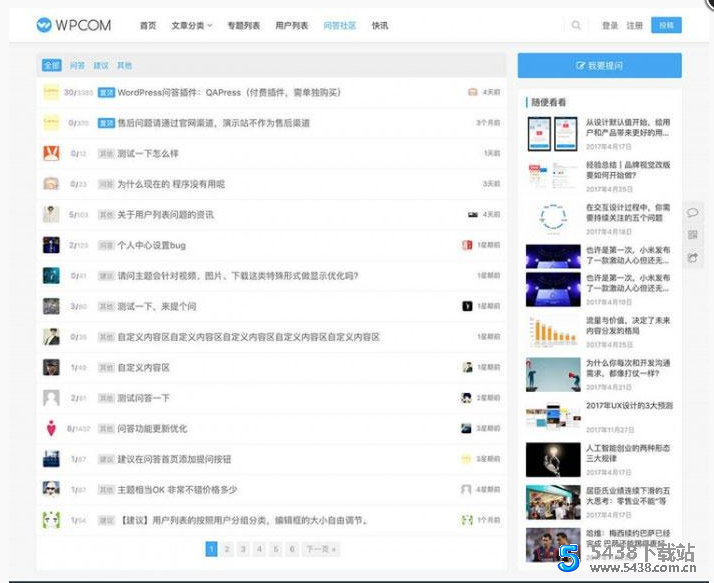Click avatar beside 测试一下，来提个问
Image resolution: width=714 pixels, height=583 pixels.
click(x=51, y=306)
